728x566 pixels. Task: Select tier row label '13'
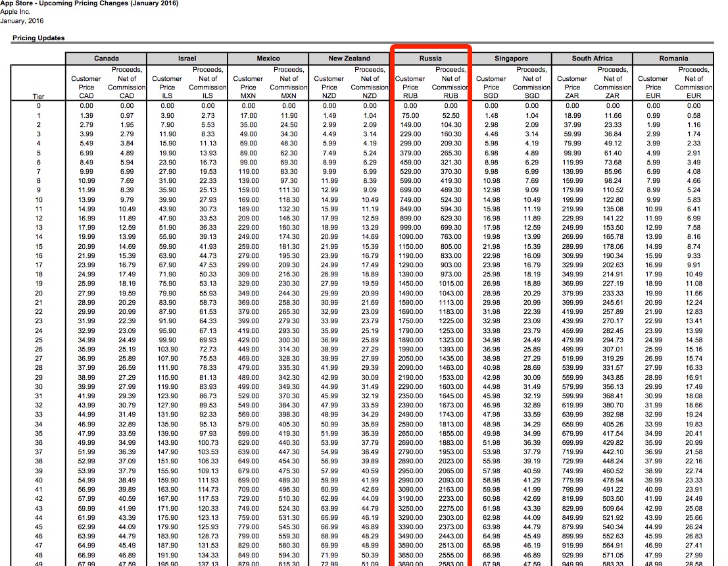pyautogui.click(x=39, y=228)
